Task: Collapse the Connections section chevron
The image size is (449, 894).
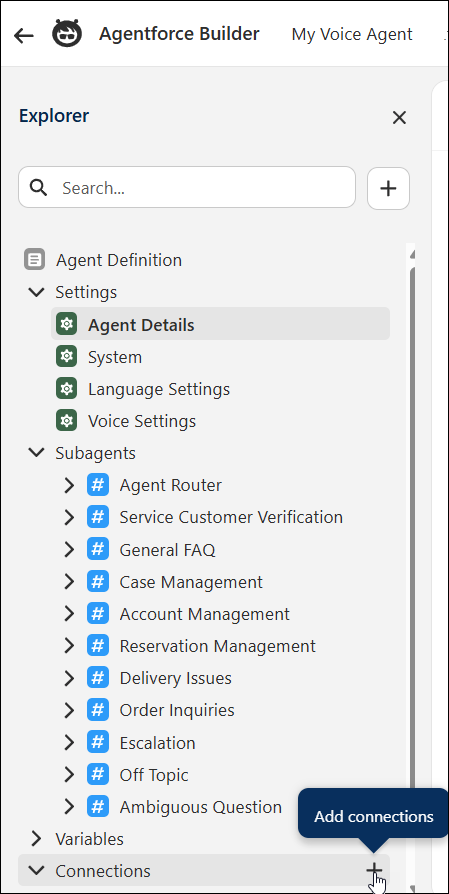Action: coord(36,871)
